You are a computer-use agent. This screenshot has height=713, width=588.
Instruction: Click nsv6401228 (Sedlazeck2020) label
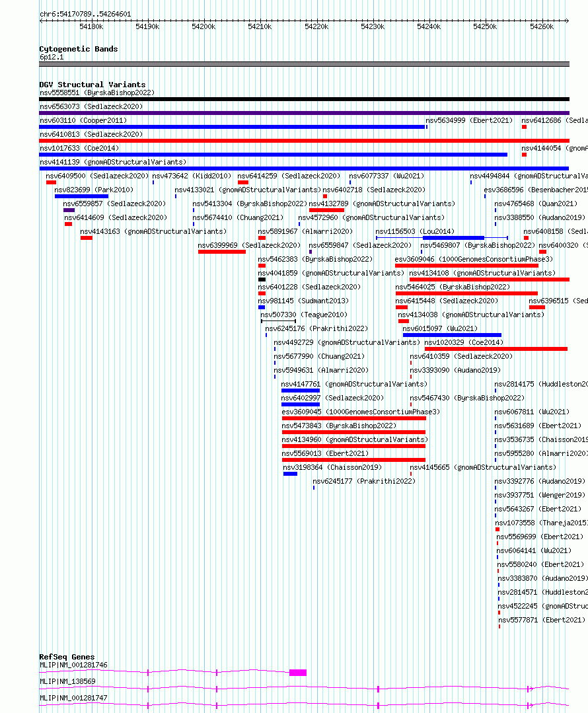coord(309,287)
